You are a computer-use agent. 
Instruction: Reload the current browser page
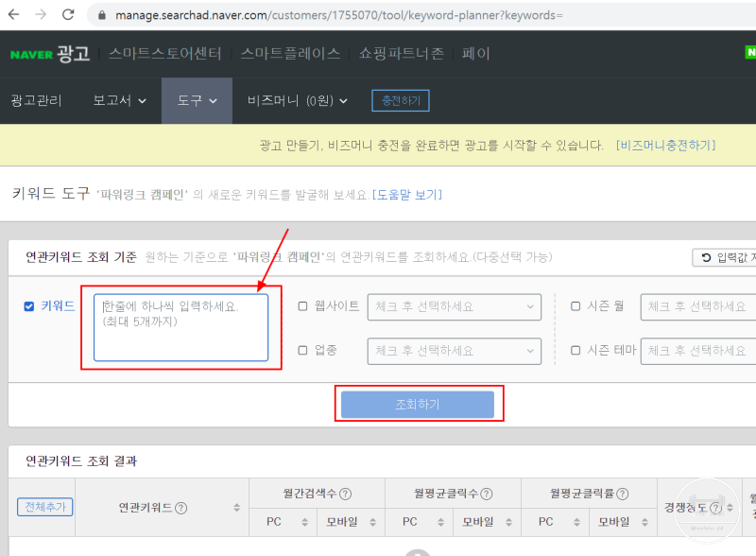(x=68, y=14)
